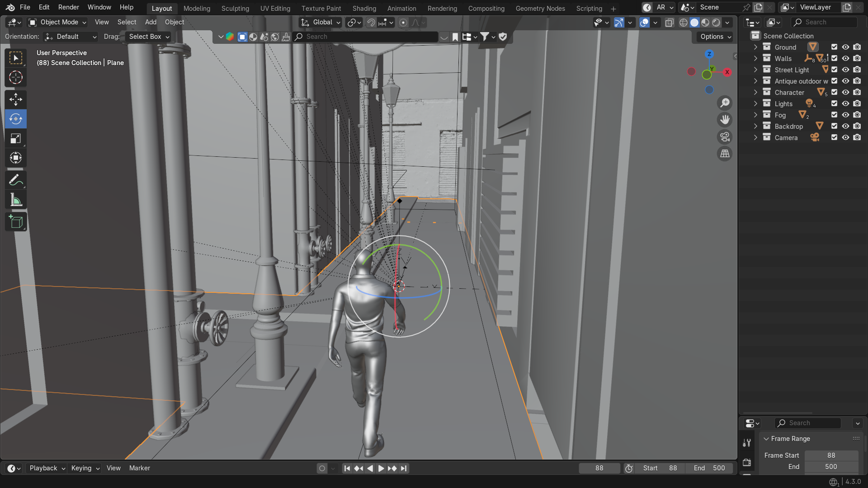Viewport: 868px width, 488px height.
Task: Choose the Measure tool
Action: point(16,200)
